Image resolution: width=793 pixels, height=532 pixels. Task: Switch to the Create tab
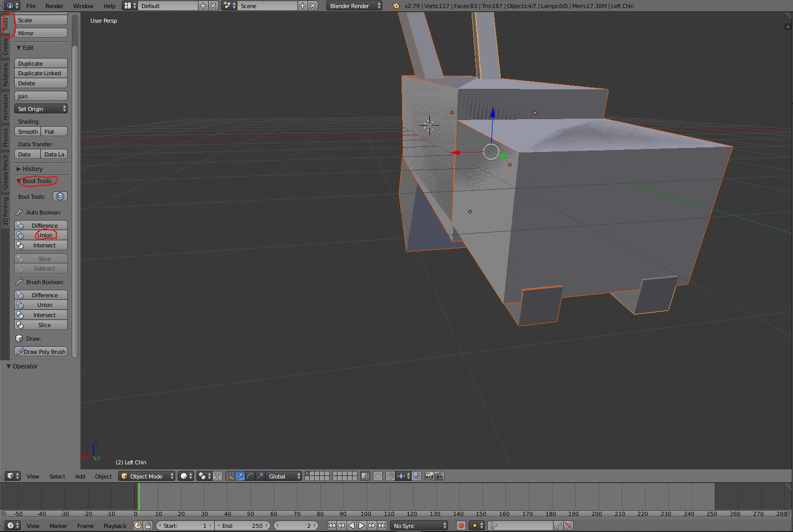6,47
